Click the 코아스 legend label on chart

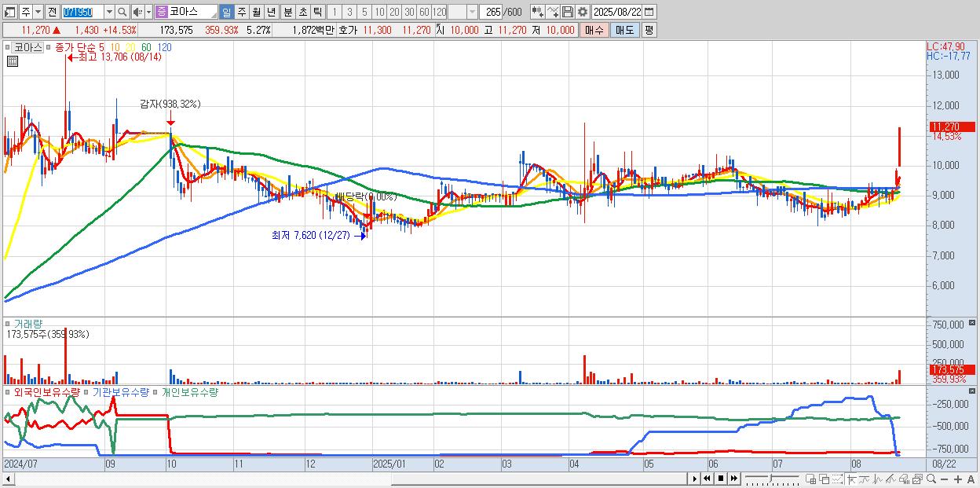pos(28,47)
